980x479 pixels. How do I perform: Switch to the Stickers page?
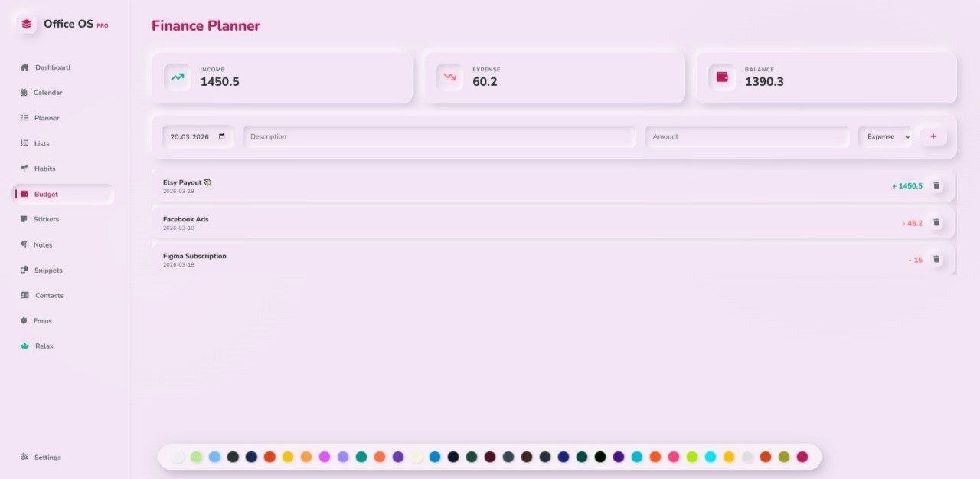pos(46,219)
